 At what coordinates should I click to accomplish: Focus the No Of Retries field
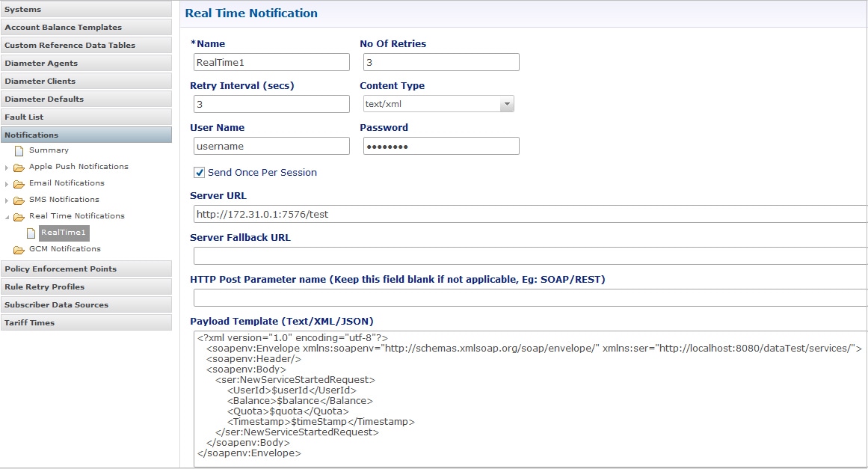point(440,62)
